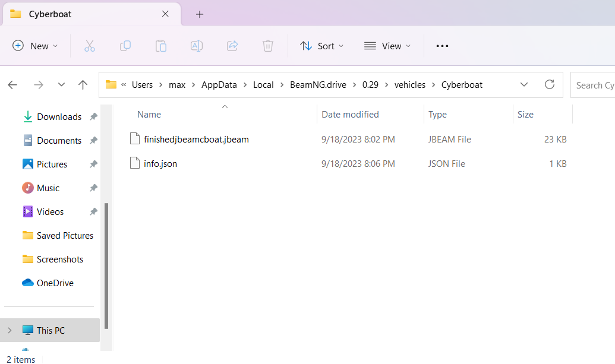615x364 pixels.
Task: Click the Cut scissors icon
Action: click(89, 46)
